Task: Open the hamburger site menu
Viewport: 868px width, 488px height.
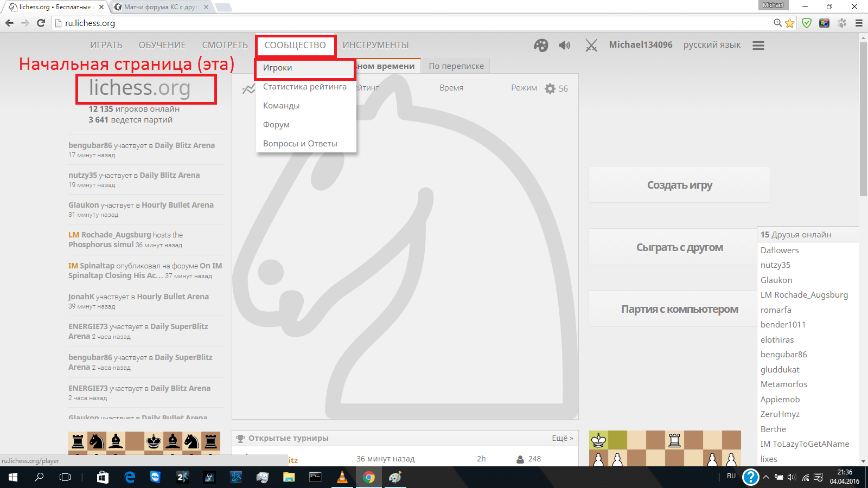Action: (758, 46)
